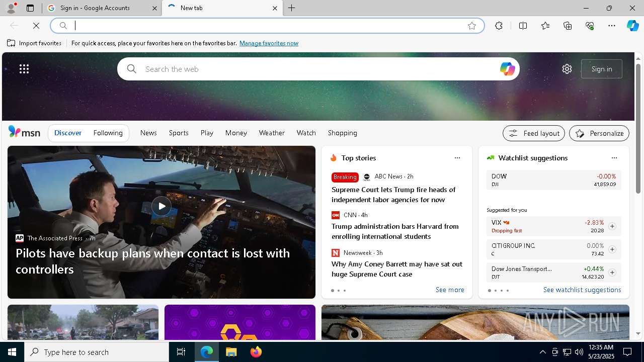
Task: Open the Play section
Action: pos(207,133)
